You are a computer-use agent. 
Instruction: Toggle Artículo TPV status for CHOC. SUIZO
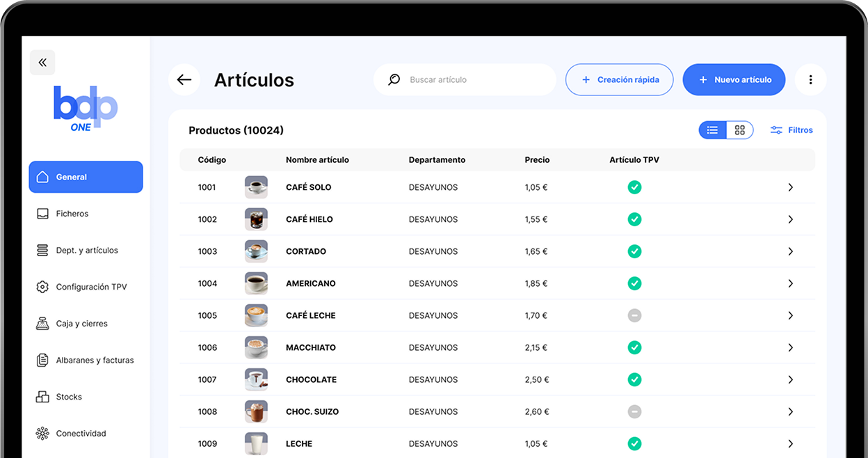coord(634,411)
